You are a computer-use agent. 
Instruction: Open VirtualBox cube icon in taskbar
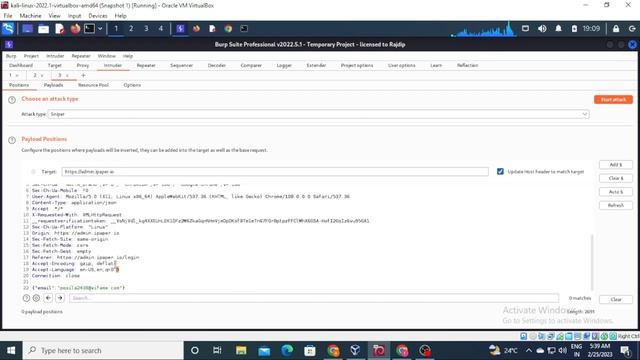point(355,351)
